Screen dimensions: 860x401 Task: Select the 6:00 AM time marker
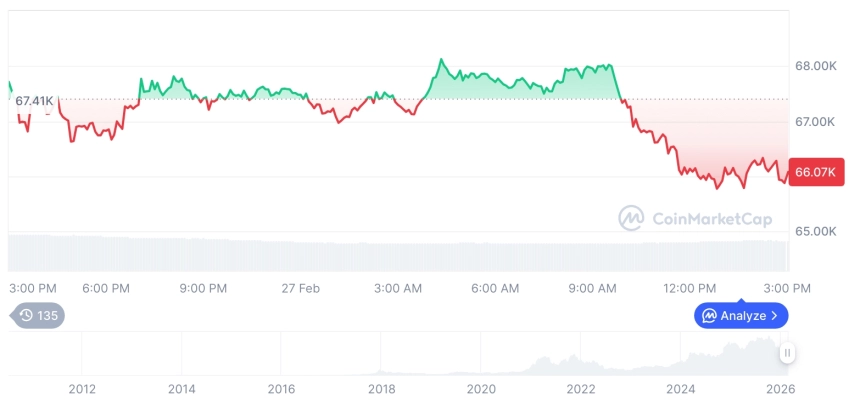click(x=495, y=288)
